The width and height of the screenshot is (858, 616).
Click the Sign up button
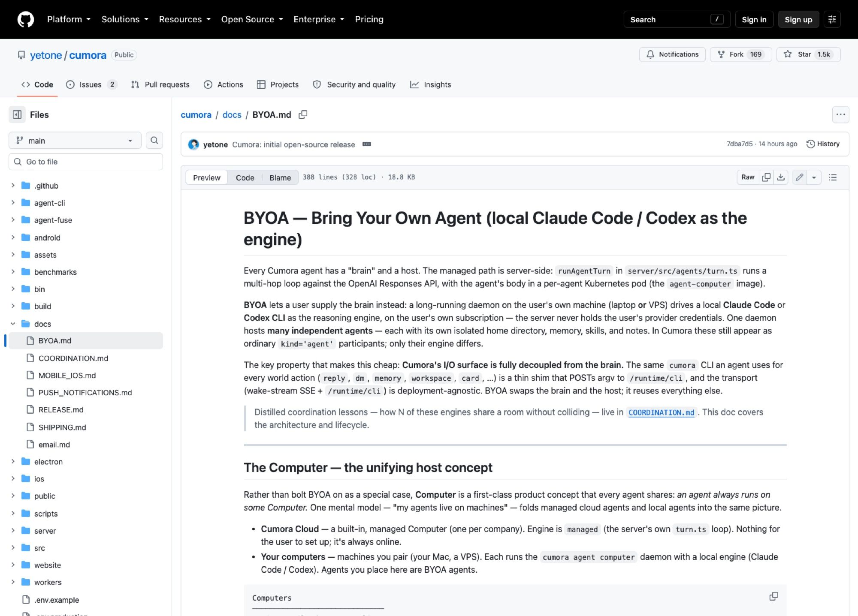[x=798, y=19]
